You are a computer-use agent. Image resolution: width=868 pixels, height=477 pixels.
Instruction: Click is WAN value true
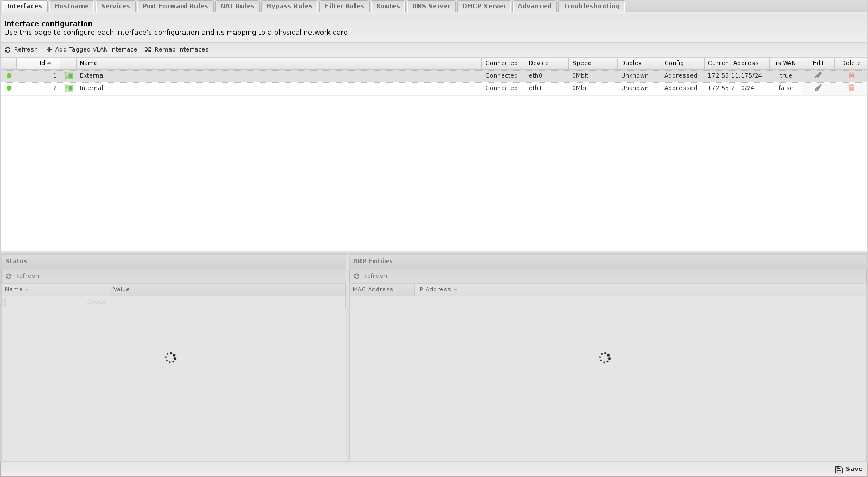pos(786,75)
